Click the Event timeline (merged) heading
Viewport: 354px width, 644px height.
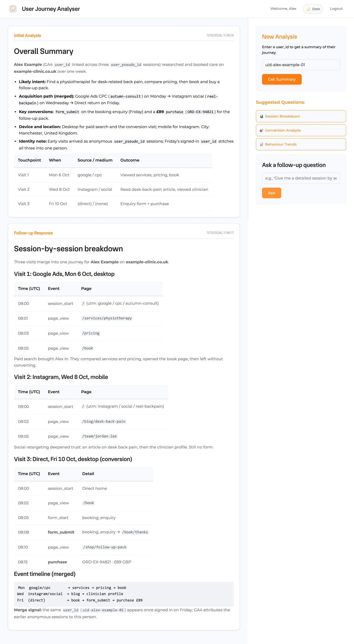(x=44, y=574)
